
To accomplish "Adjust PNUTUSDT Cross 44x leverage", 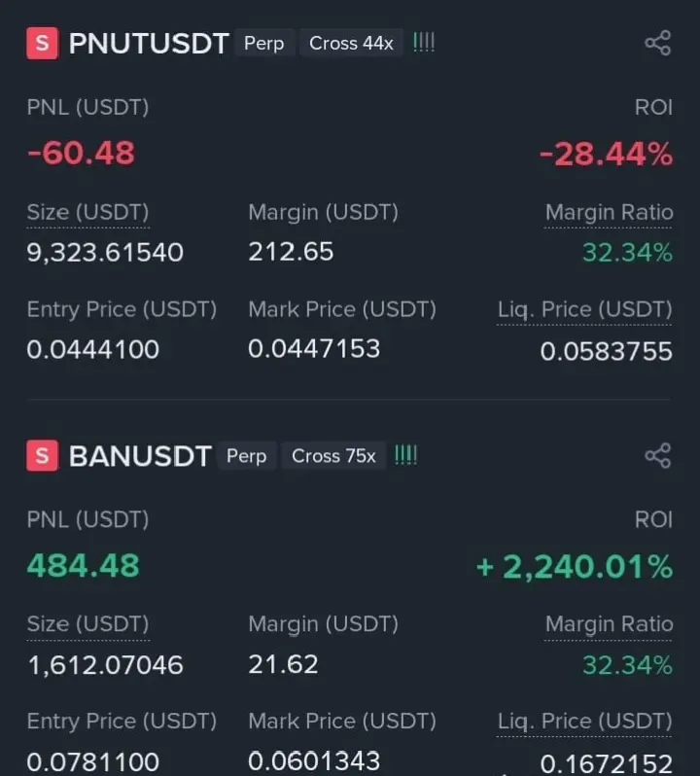I will (351, 43).
